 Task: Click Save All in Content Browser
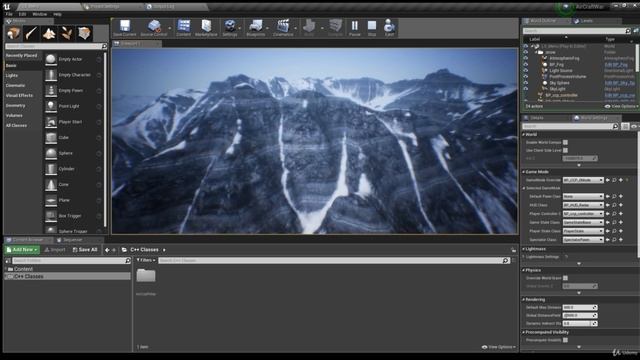tap(85, 250)
